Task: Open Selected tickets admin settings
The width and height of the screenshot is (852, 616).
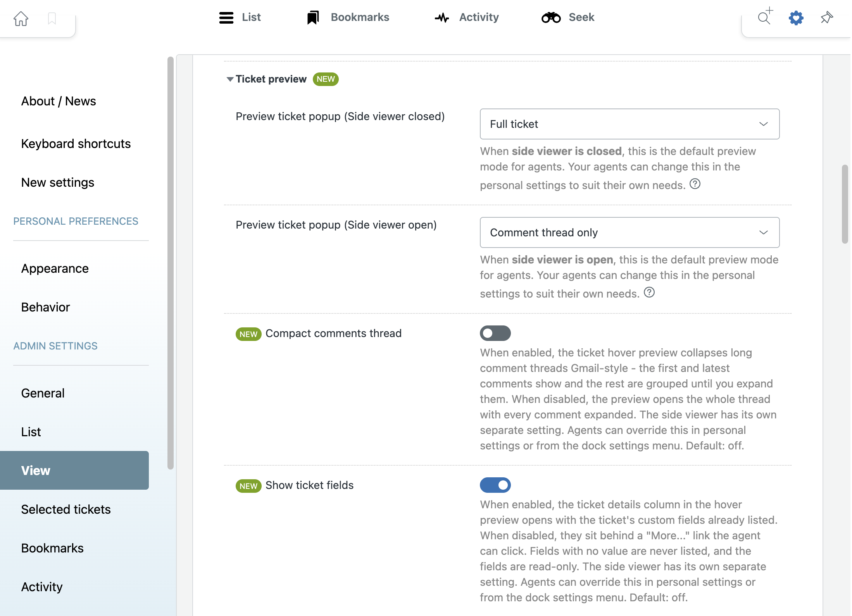Action: coord(66,509)
